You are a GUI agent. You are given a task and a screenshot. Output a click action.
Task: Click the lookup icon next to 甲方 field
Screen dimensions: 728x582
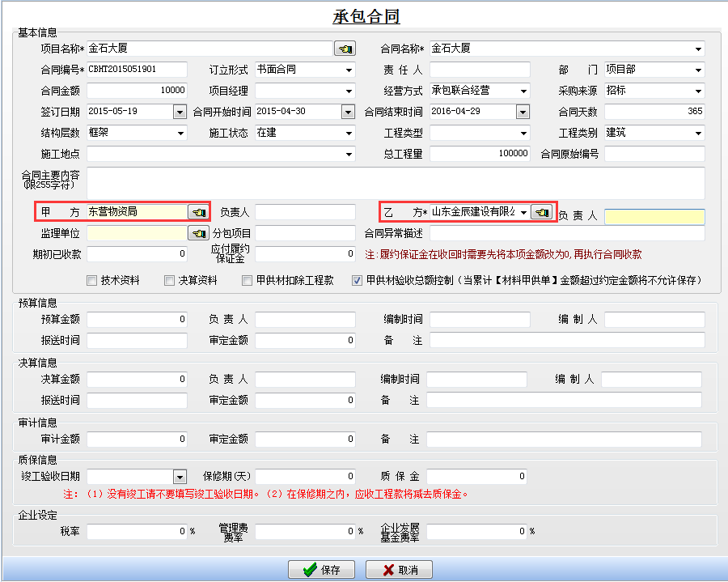pyautogui.click(x=198, y=212)
